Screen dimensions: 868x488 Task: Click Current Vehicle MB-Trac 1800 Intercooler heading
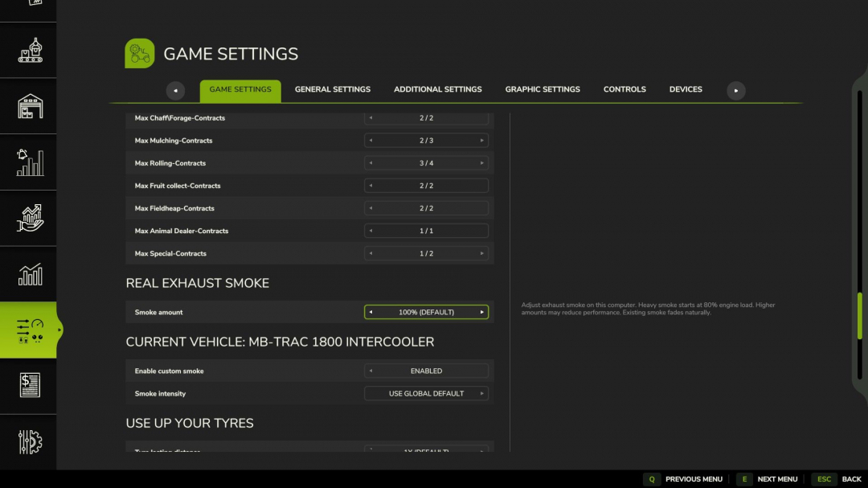[280, 342]
